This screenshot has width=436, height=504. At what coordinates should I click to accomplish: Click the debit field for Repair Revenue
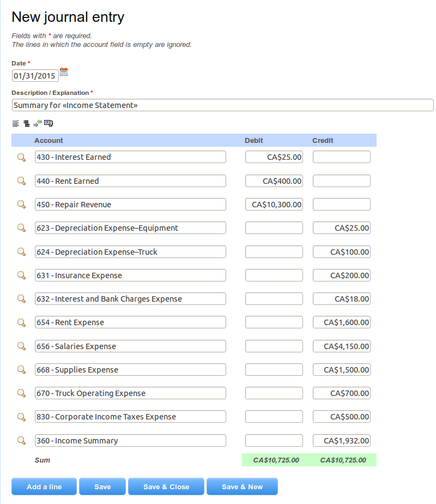click(274, 204)
